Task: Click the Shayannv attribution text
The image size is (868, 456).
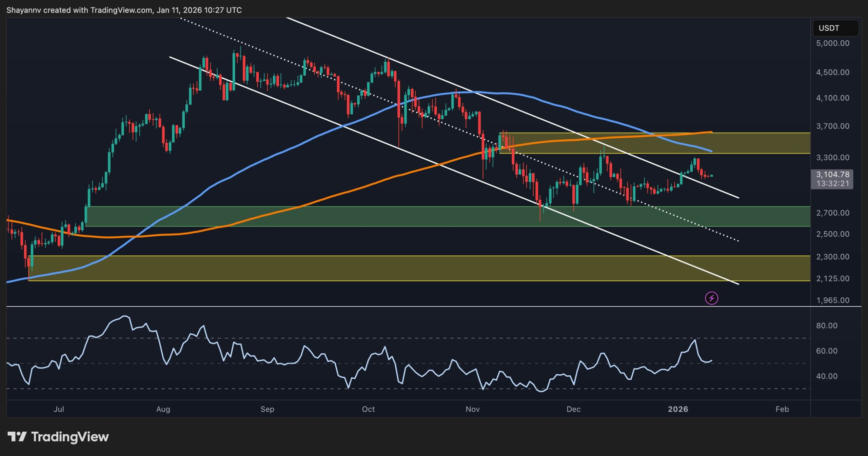Action: click(23, 10)
